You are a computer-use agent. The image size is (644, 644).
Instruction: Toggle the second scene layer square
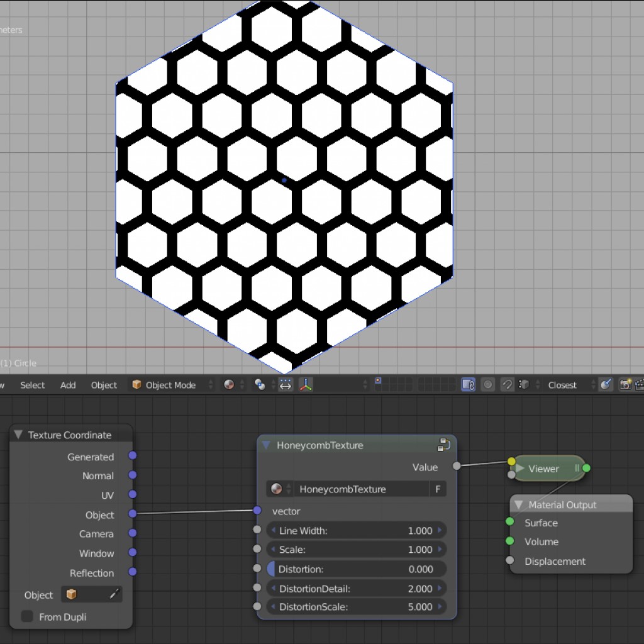point(384,381)
